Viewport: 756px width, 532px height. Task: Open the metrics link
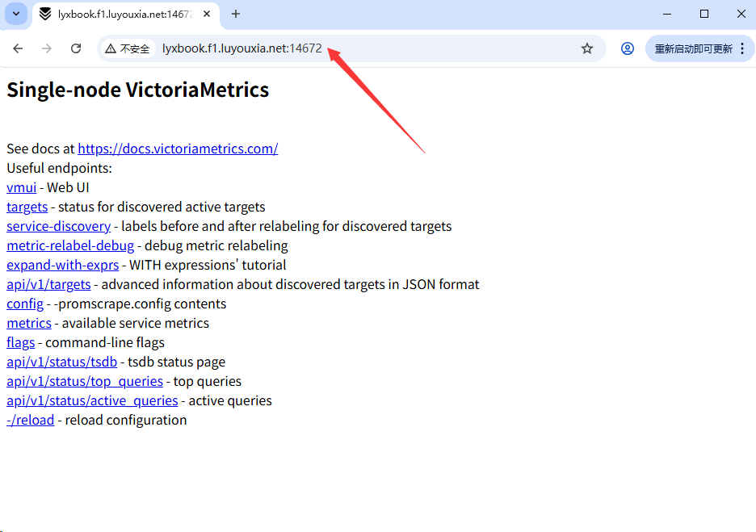[29, 323]
